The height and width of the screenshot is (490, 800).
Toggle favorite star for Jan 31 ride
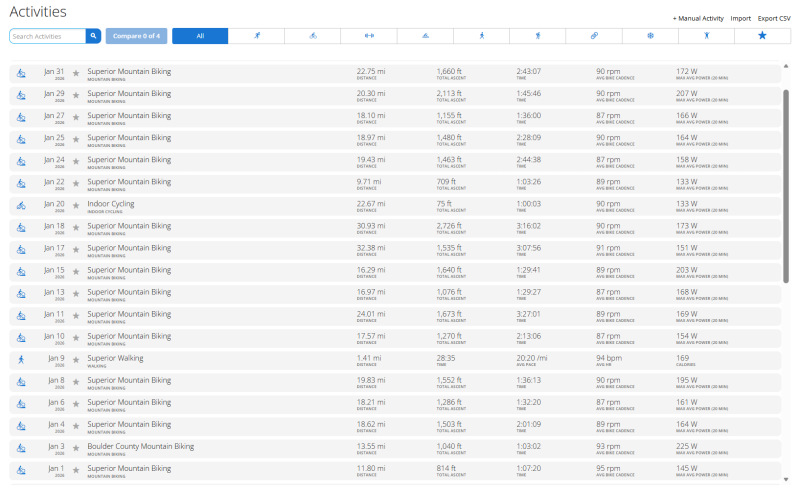click(x=76, y=73)
